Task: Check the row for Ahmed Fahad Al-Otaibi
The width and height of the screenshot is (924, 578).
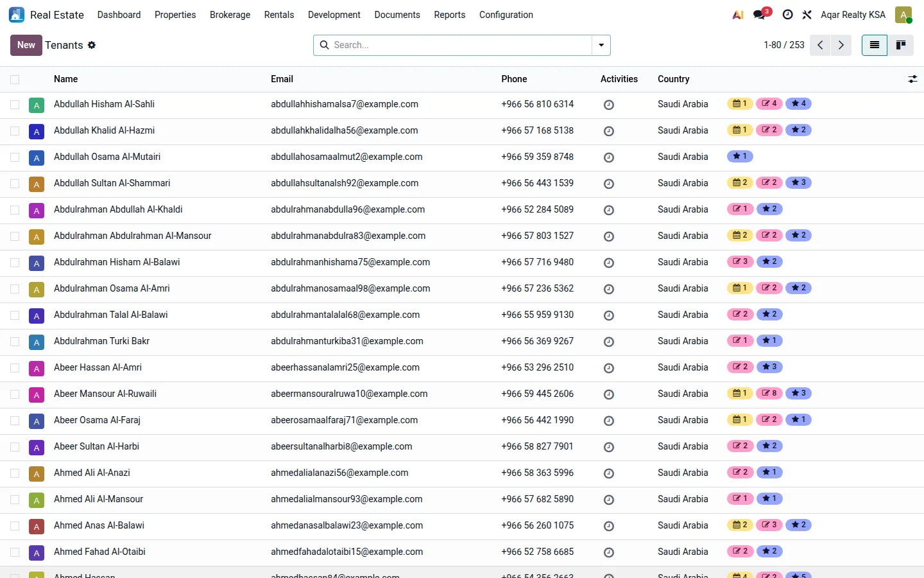Action: [15, 552]
